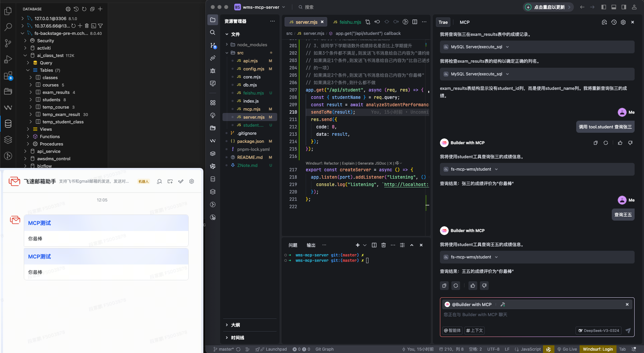644x353 pixels.
Task: Dislike the last Builder response
Action: coord(484,286)
